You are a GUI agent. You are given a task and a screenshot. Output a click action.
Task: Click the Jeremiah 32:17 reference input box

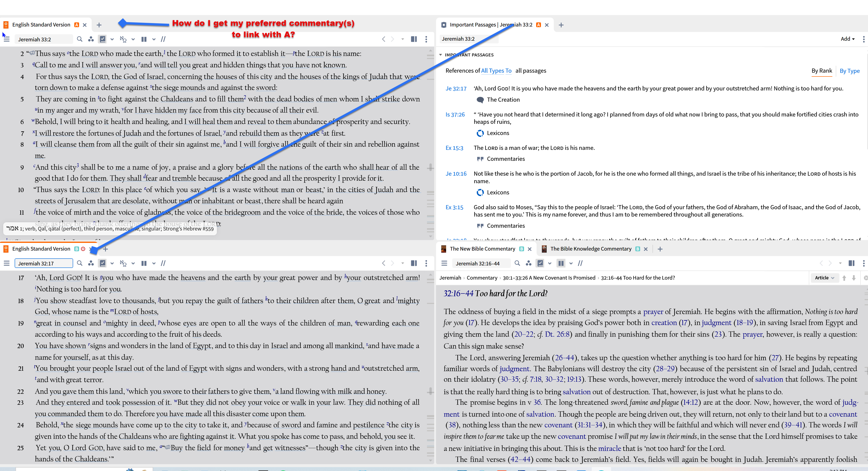pos(44,263)
